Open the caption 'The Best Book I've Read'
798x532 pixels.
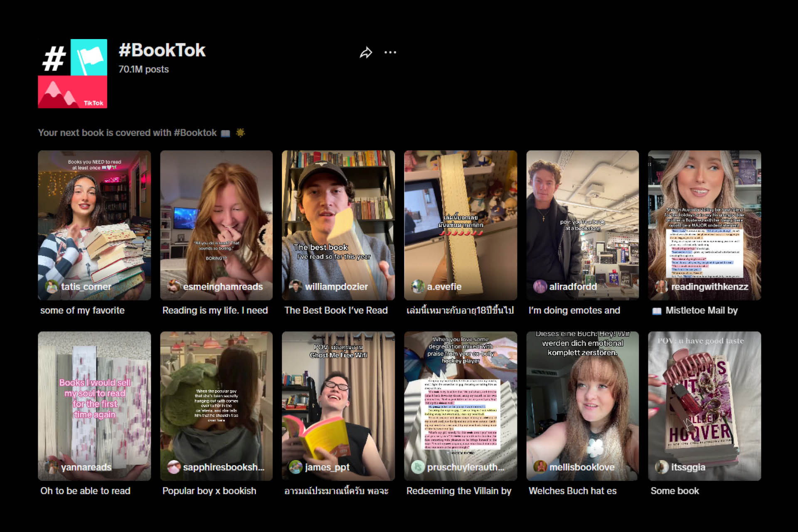pyautogui.click(x=336, y=310)
